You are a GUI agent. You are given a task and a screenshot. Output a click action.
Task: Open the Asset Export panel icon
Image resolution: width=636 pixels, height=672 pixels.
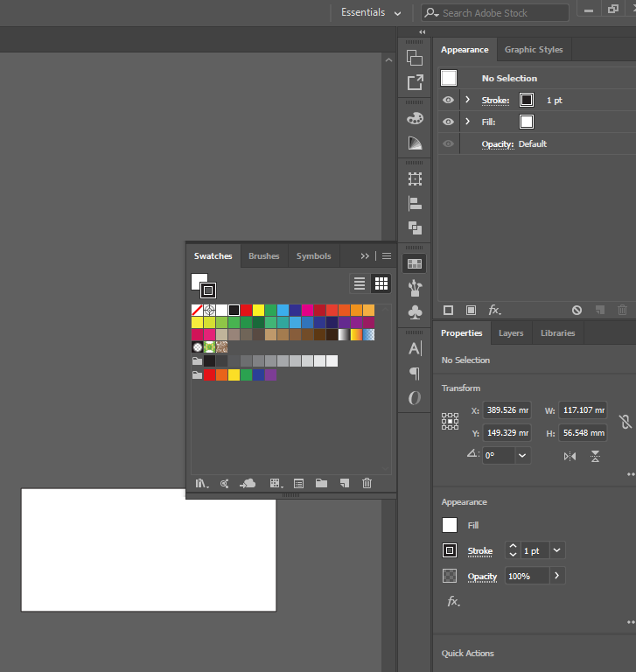click(415, 82)
